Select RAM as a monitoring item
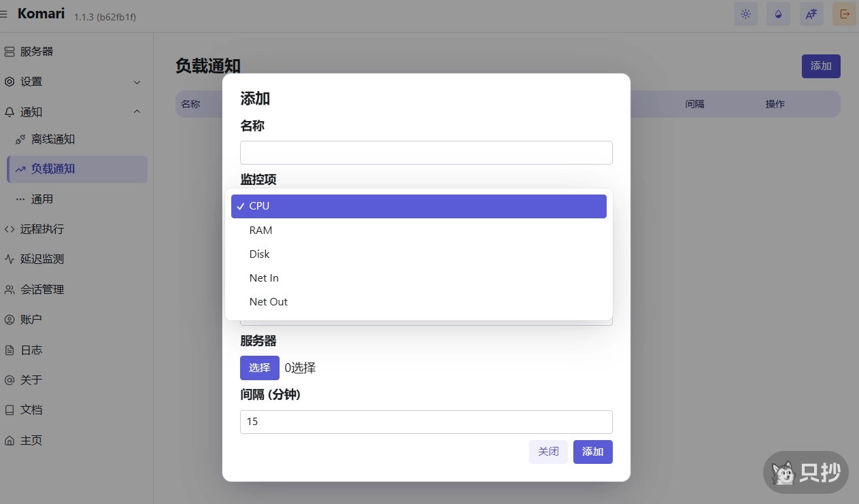The height and width of the screenshot is (504, 859). pyautogui.click(x=418, y=230)
